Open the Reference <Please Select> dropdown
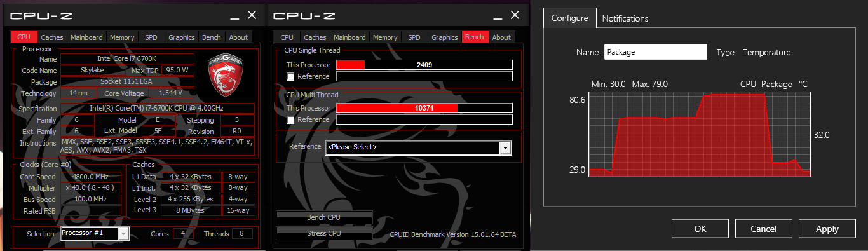The height and width of the screenshot is (251, 868). (x=419, y=147)
